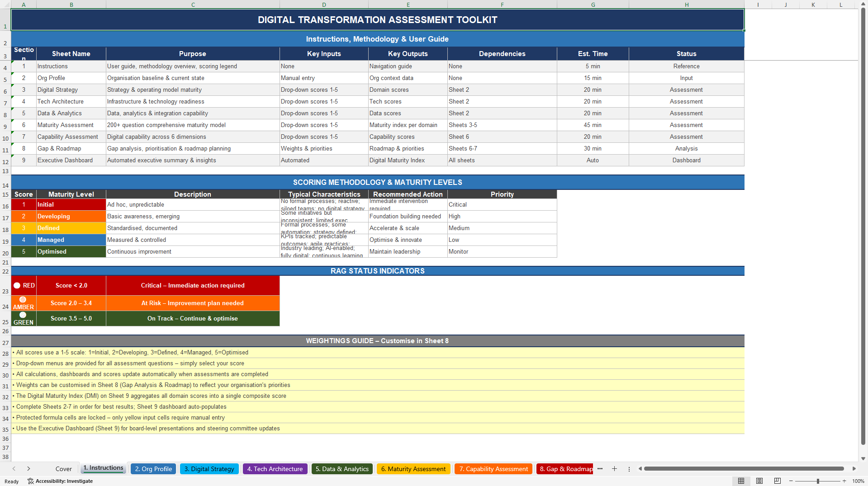Image resolution: width=868 pixels, height=486 pixels.
Task: Open the 6. Maturity Assessment tab
Action: [x=413, y=469]
